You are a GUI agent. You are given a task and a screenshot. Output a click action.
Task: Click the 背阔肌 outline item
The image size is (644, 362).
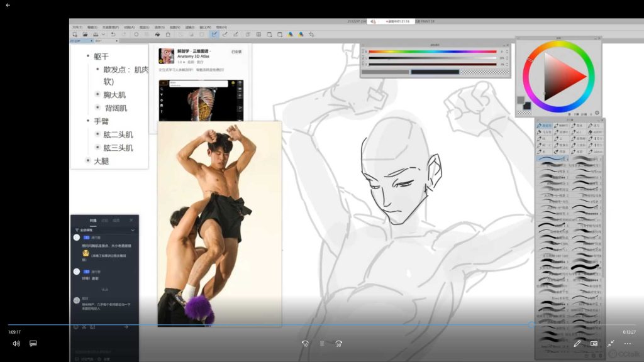click(116, 108)
